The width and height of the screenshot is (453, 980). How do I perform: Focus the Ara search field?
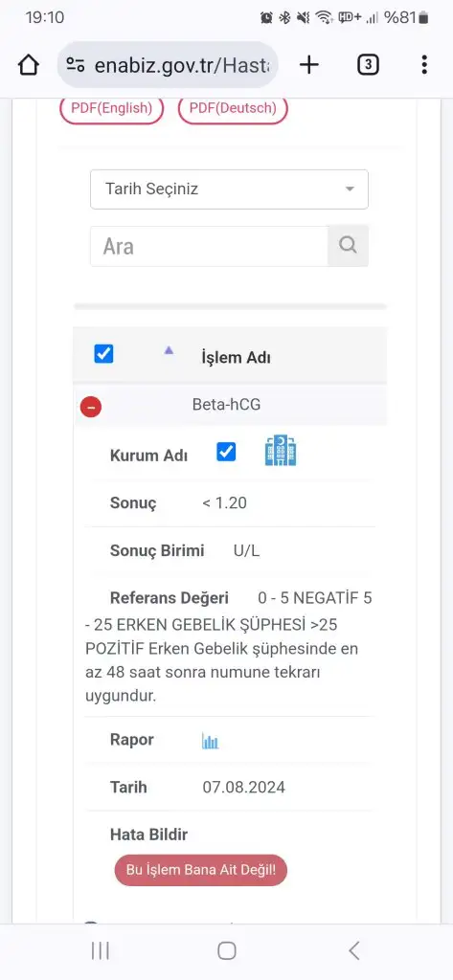coord(209,246)
